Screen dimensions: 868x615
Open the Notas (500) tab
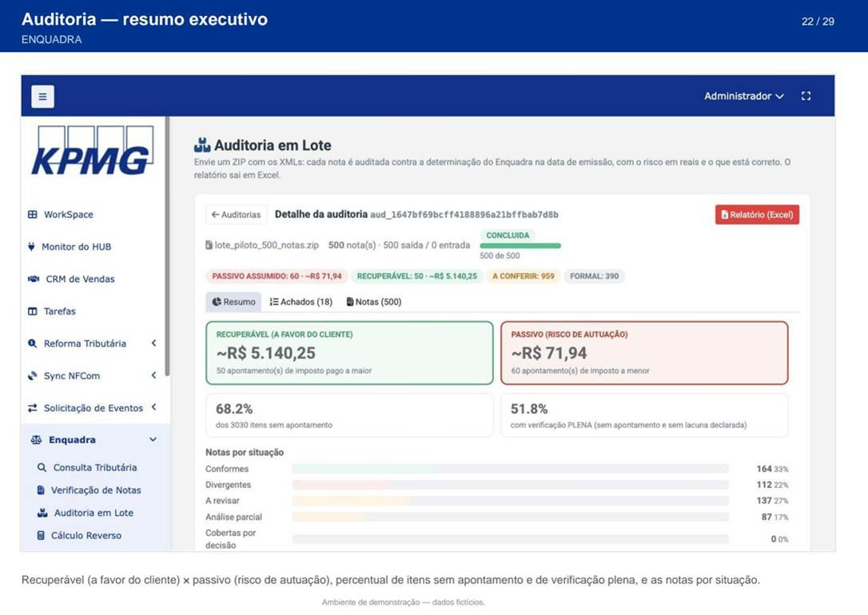[374, 302]
